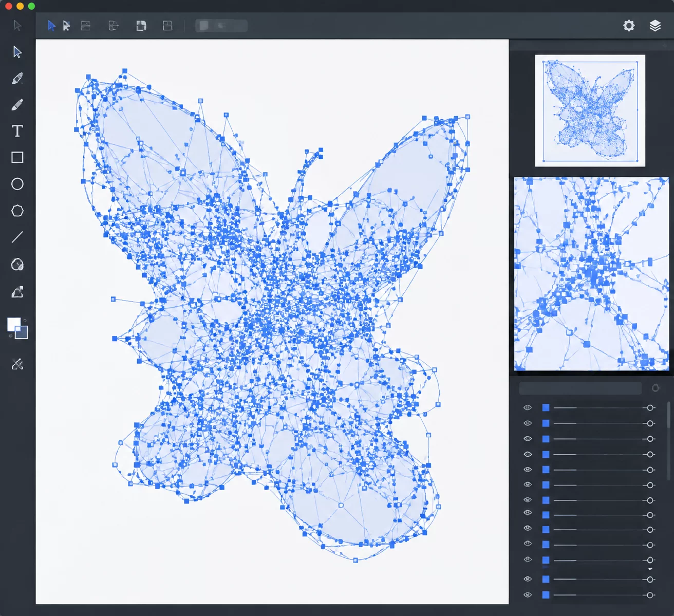The width and height of the screenshot is (674, 616).
Task: Select the Polygon shape tool
Action: click(17, 211)
